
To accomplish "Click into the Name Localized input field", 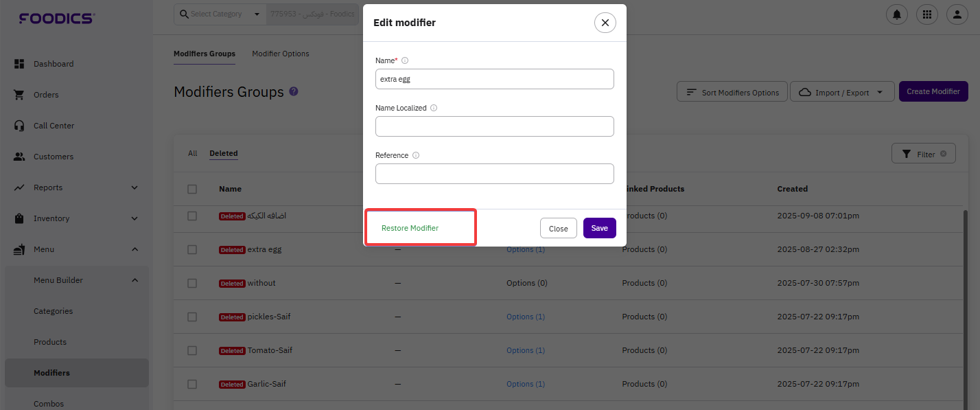I will coord(494,126).
